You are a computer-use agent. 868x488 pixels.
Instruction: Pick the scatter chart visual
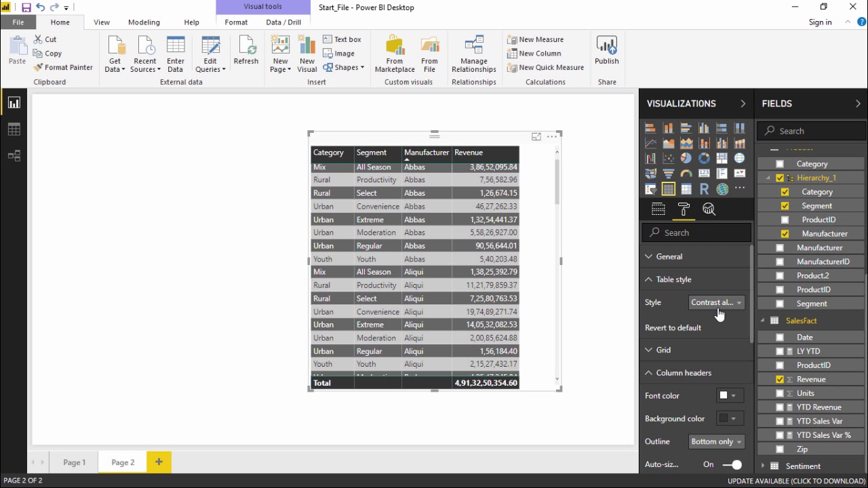click(x=669, y=158)
